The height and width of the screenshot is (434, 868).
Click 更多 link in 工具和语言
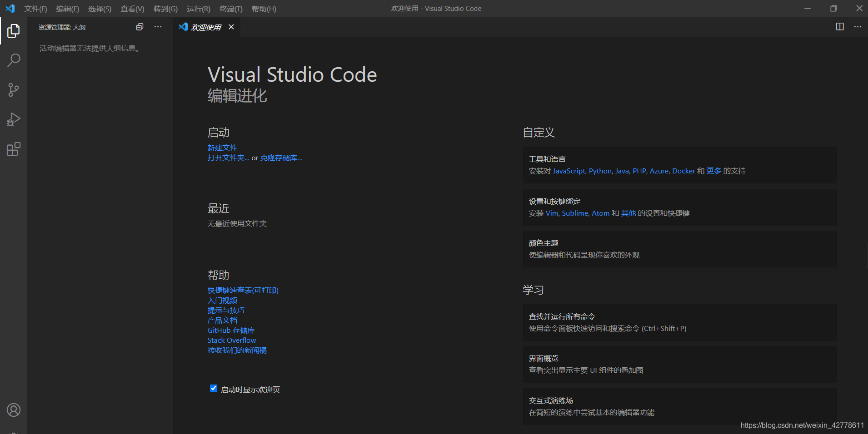(714, 171)
